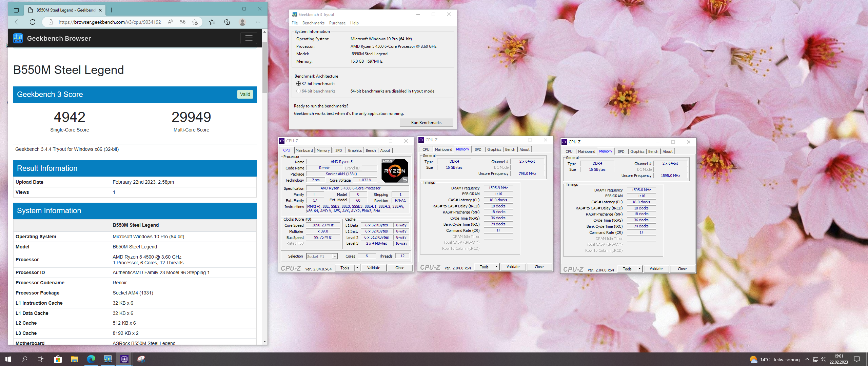Expand Tools dropdown arrow in rightmost CPU-Z window

639,269
